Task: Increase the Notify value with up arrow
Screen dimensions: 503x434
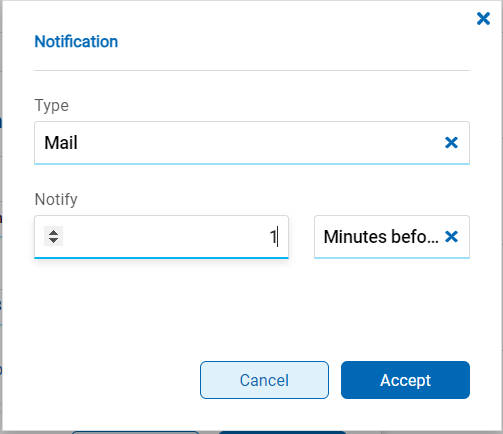Action: (53, 232)
